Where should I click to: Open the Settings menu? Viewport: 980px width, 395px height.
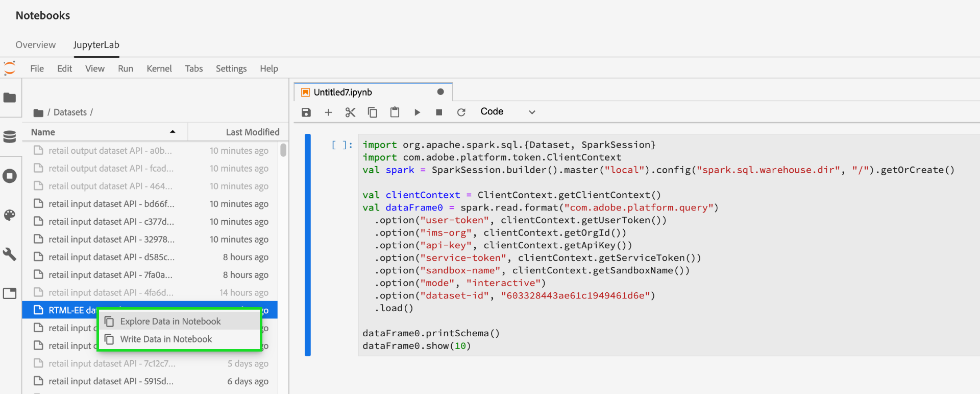[231, 68]
